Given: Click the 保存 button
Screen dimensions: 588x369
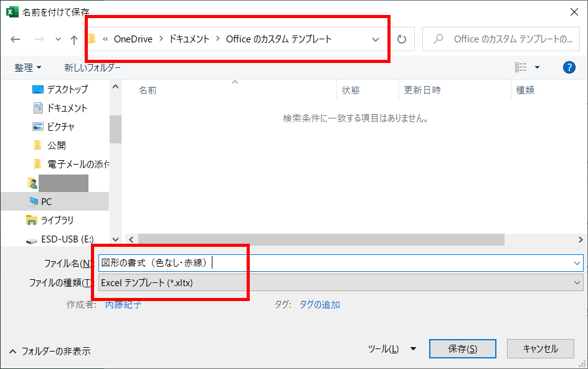Looking at the screenshot, I should [x=462, y=348].
